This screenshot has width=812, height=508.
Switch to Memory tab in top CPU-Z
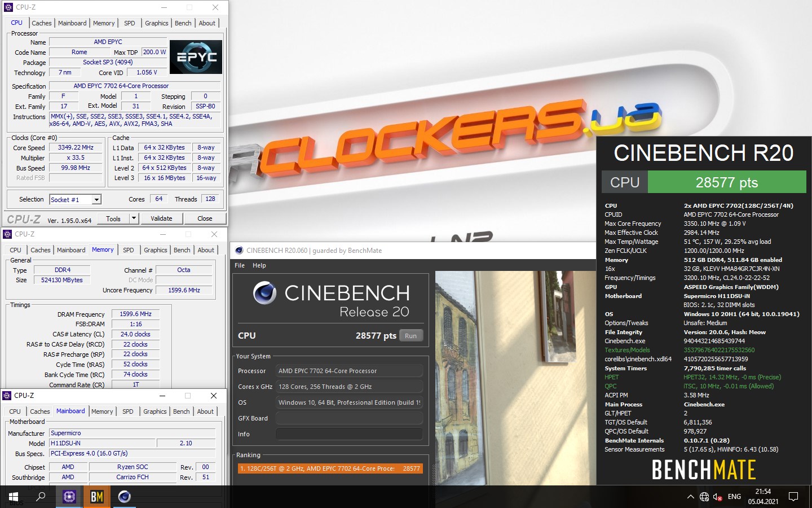(x=104, y=23)
